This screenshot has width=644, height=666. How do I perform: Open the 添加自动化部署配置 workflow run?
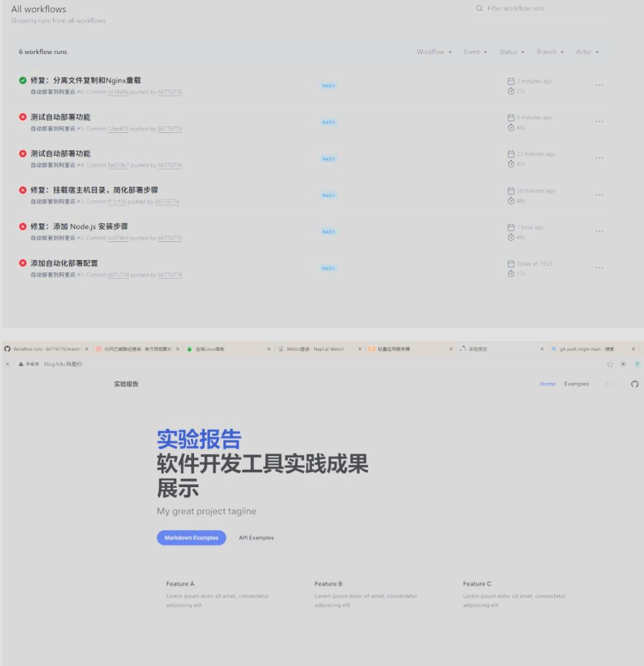tap(64, 263)
